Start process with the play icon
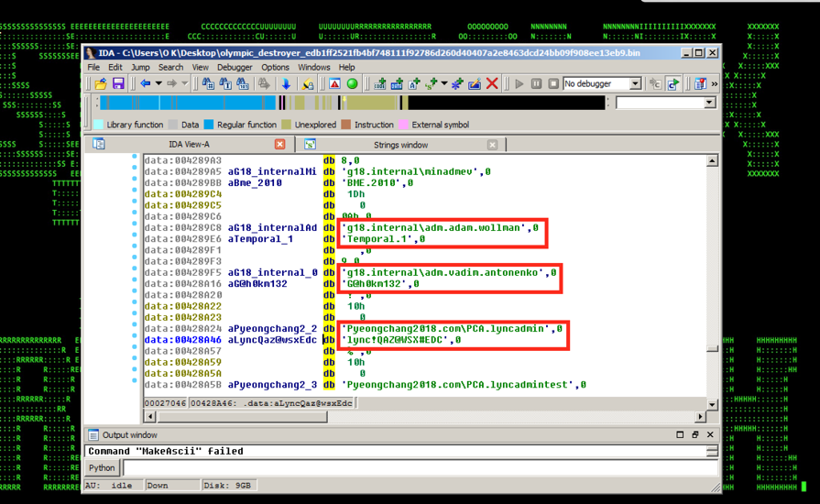The width and height of the screenshot is (820, 504). coord(519,84)
